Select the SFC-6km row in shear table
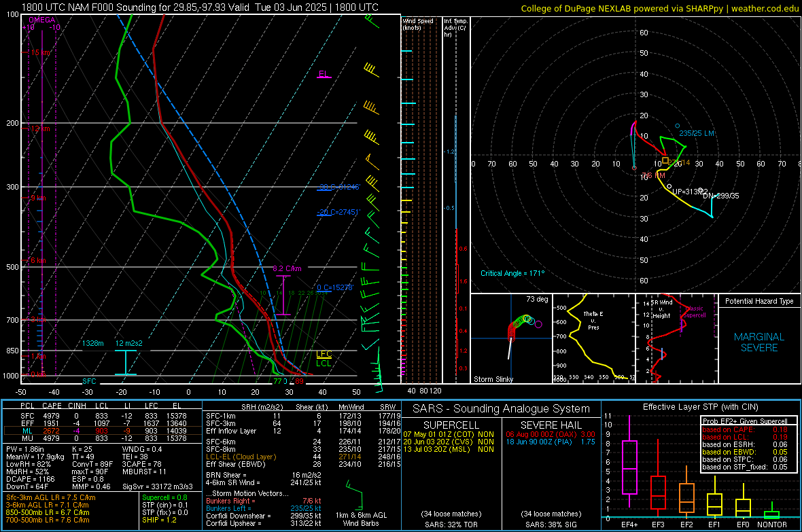The height and width of the screenshot is (532, 802). point(303,442)
